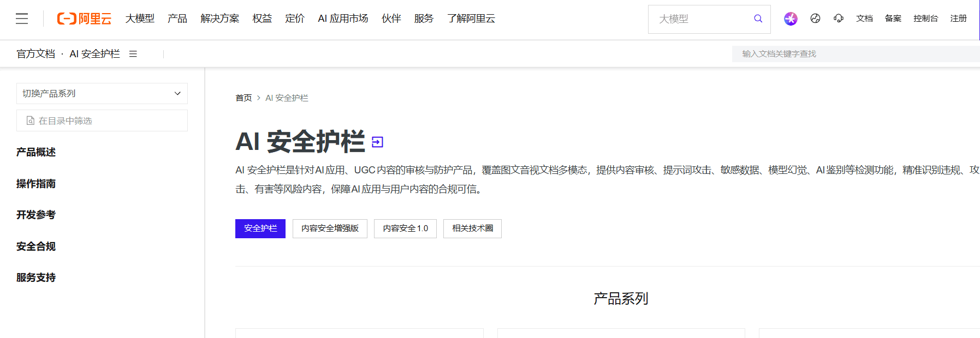The height and width of the screenshot is (338, 980).
Task: Click the 文档 link in header
Action: (864, 19)
